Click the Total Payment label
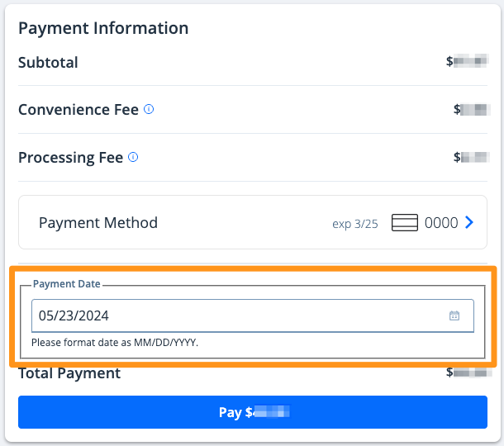The image size is (504, 446). pyautogui.click(x=69, y=373)
